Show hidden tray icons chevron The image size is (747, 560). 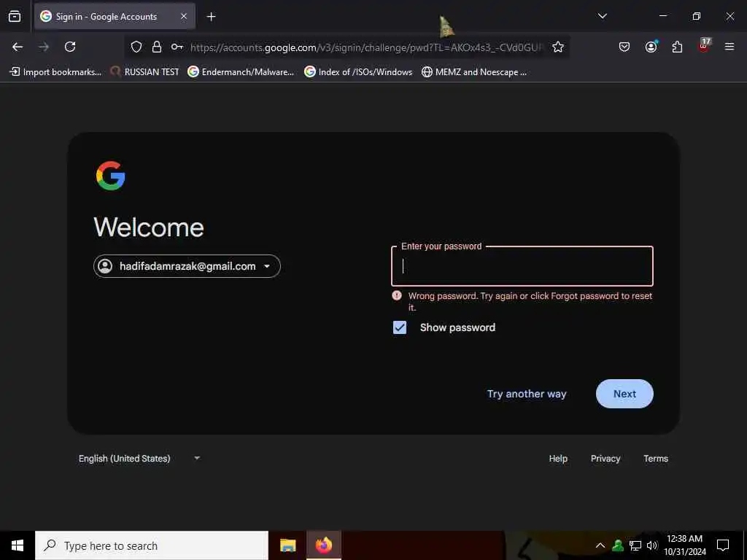(600, 545)
